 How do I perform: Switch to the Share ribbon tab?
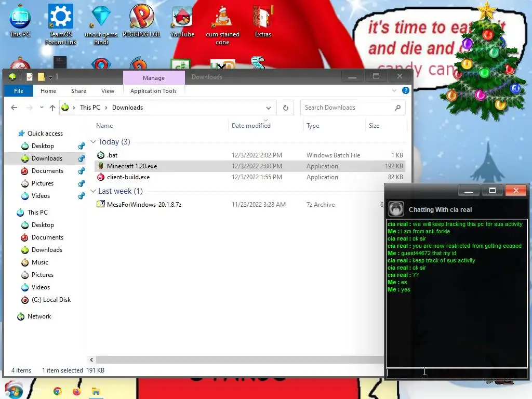pos(78,91)
